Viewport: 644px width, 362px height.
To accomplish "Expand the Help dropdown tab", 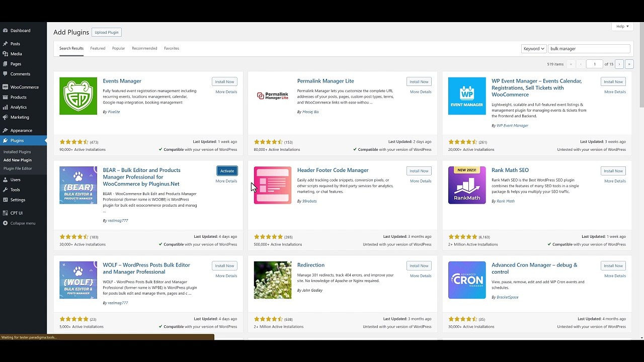I will pos(623,26).
